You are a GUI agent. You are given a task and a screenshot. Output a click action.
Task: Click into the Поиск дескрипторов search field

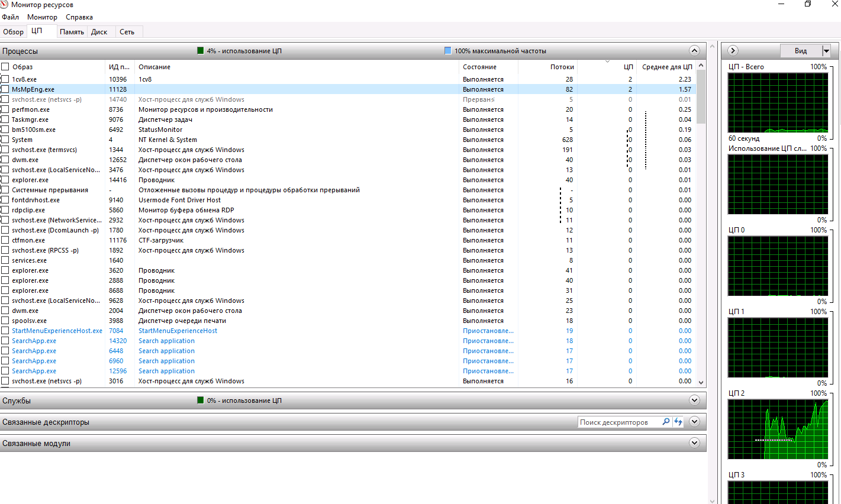tap(619, 422)
